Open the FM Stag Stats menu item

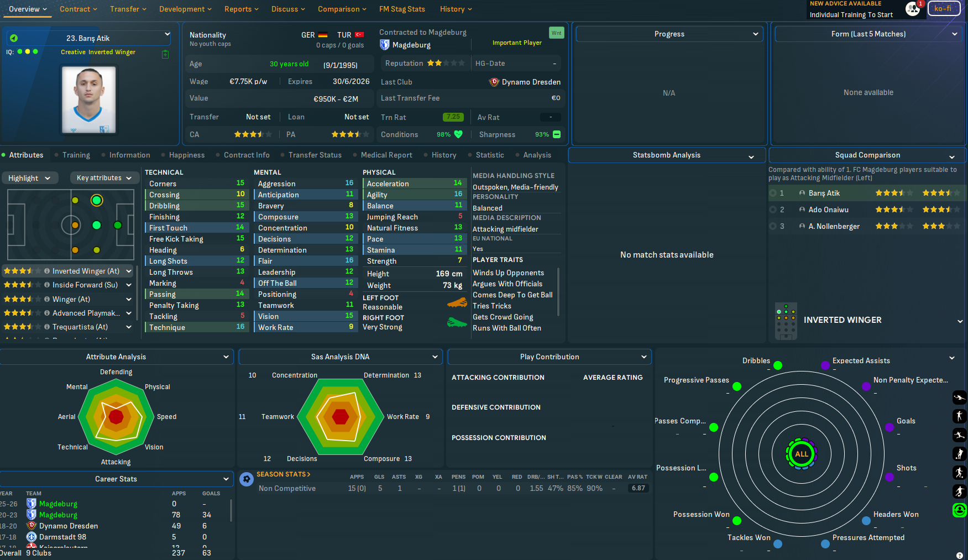point(402,9)
